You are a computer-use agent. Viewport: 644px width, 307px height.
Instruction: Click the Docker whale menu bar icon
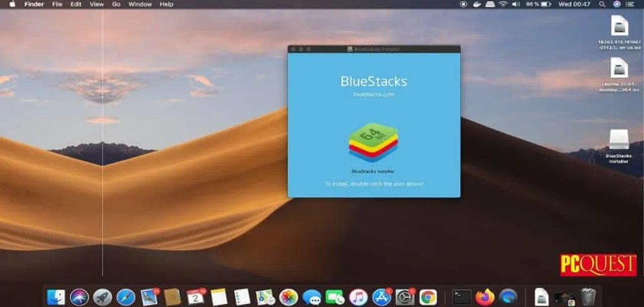(x=477, y=4)
